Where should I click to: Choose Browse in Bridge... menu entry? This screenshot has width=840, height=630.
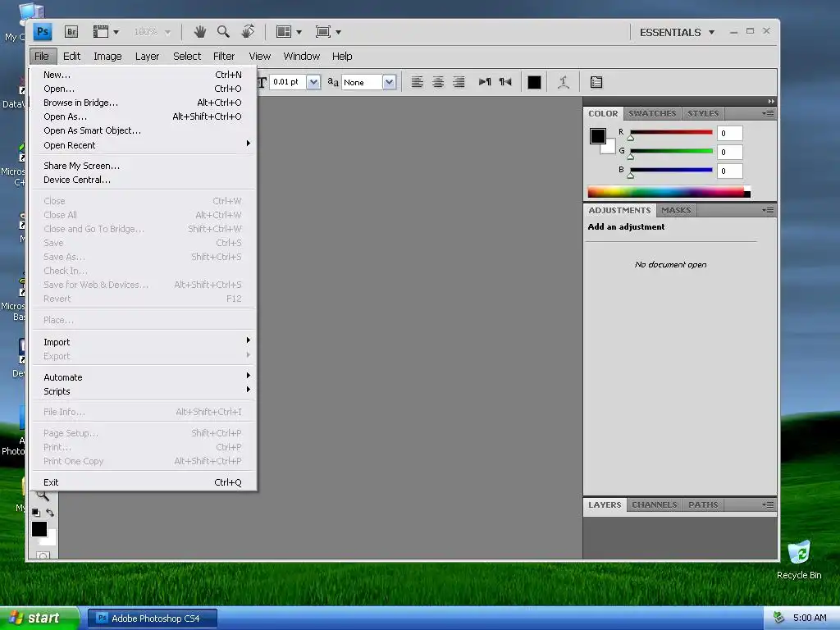(x=143, y=103)
